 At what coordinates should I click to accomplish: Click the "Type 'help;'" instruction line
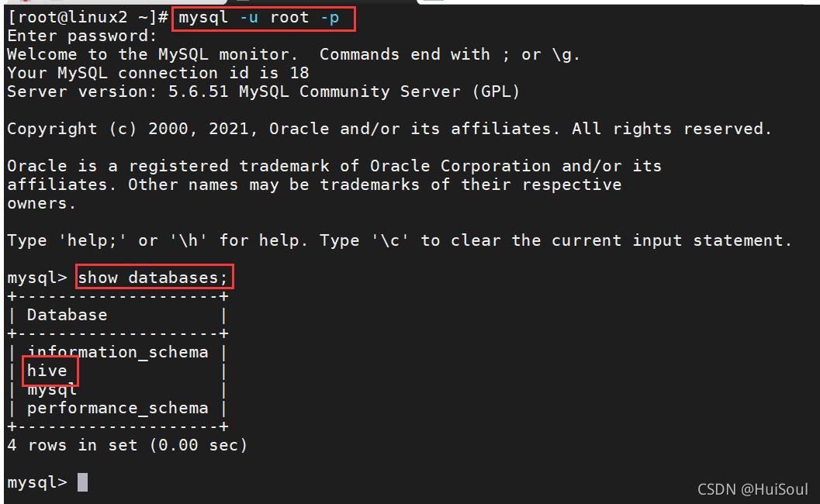400,240
